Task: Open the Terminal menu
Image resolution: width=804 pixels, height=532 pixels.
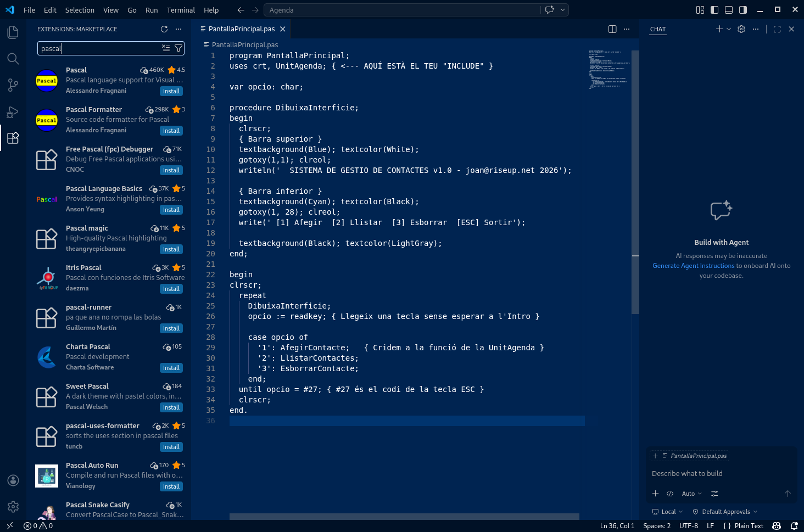Action: pyautogui.click(x=181, y=10)
